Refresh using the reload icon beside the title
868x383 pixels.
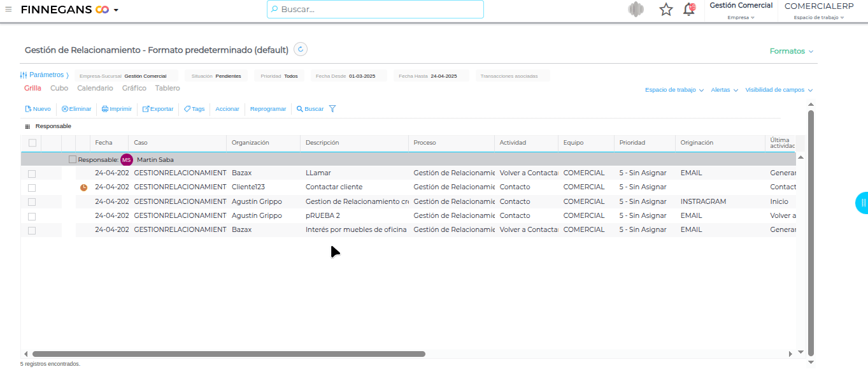[x=300, y=49]
